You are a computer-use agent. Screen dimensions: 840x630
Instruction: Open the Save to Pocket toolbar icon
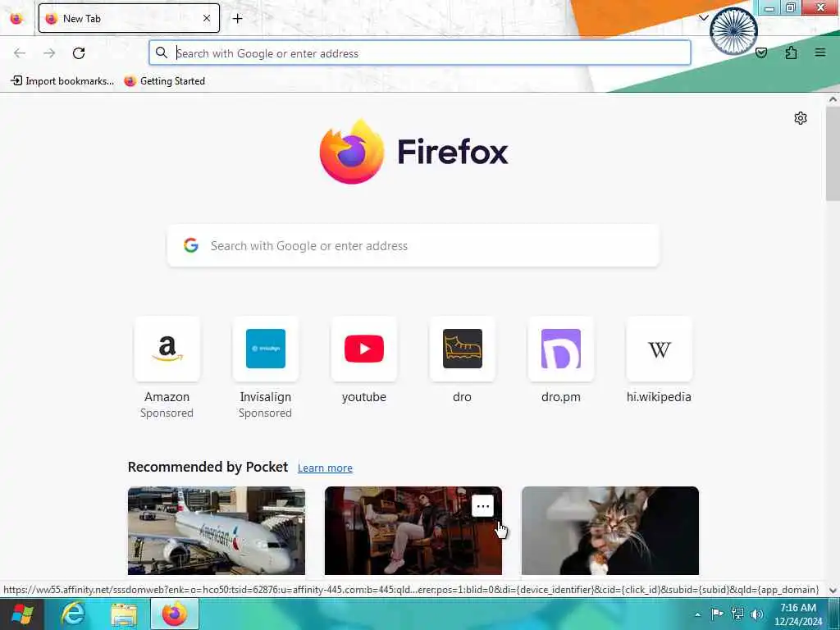(760, 52)
